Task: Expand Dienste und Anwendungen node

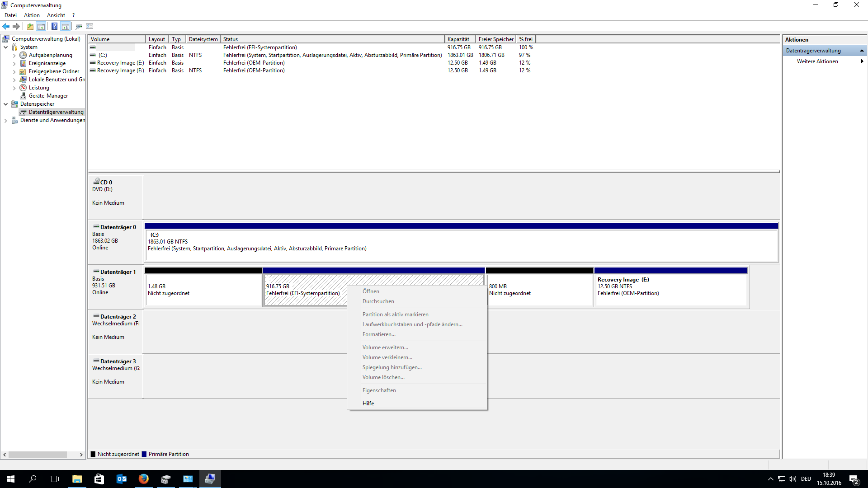Action: click(x=5, y=120)
